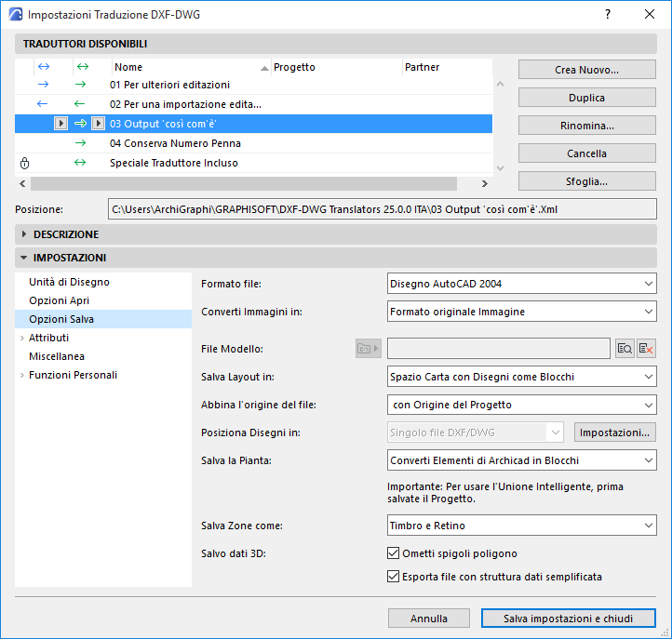Click green arrow in 04 Conserva Numero Penna row

[x=80, y=143]
